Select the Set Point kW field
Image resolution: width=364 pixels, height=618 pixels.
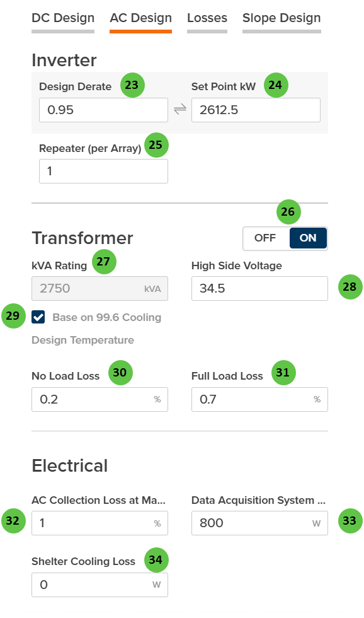[255, 109]
